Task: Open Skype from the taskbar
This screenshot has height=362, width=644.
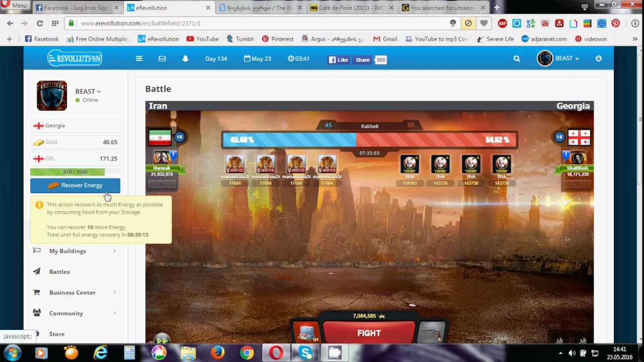Action: point(305,353)
